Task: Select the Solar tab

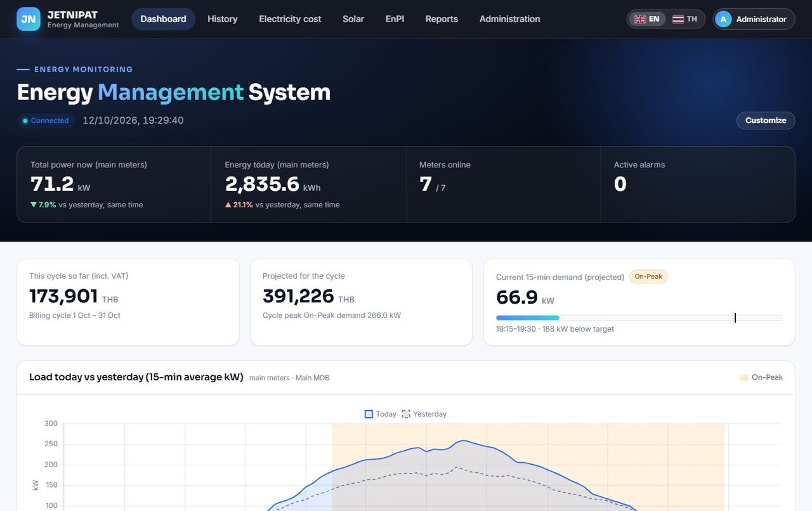Action: click(x=353, y=19)
